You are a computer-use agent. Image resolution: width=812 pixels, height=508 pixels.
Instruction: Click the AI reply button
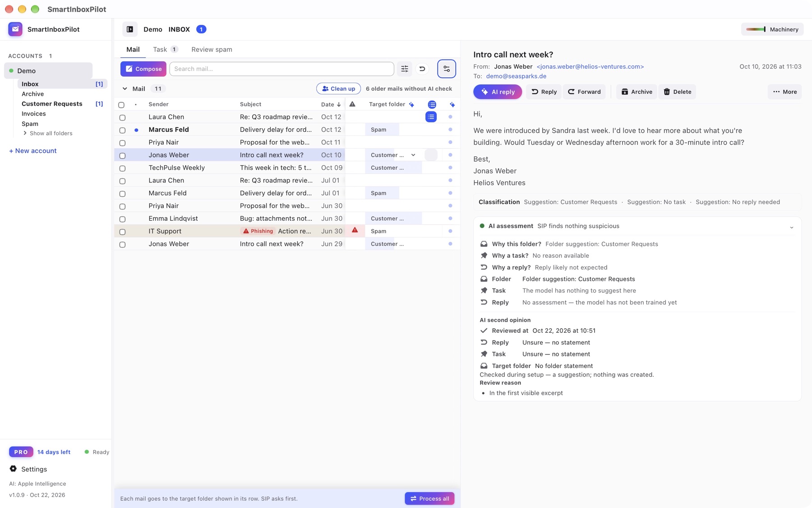tap(498, 92)
